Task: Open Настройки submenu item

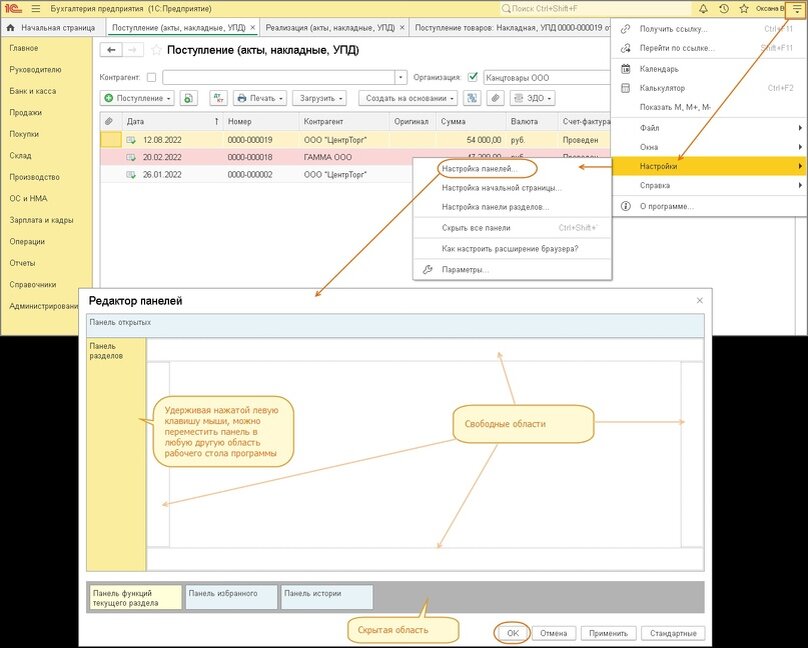Action: [x=709, y=166]
